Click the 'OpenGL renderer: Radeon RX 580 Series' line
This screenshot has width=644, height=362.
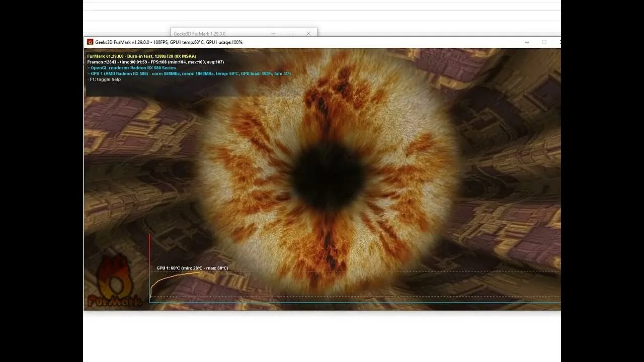point(131,68)
